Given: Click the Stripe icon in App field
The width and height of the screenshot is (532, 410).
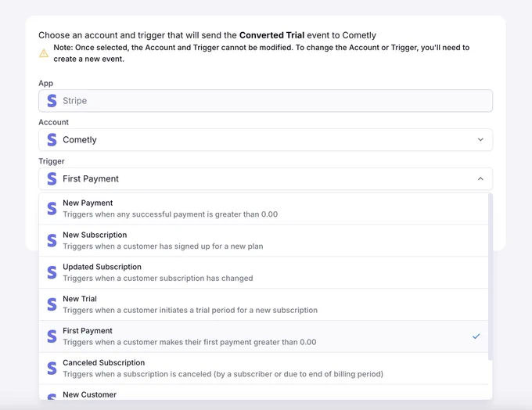Looking at the screenshot, I should pyautogui.click(x=52, y=101).
